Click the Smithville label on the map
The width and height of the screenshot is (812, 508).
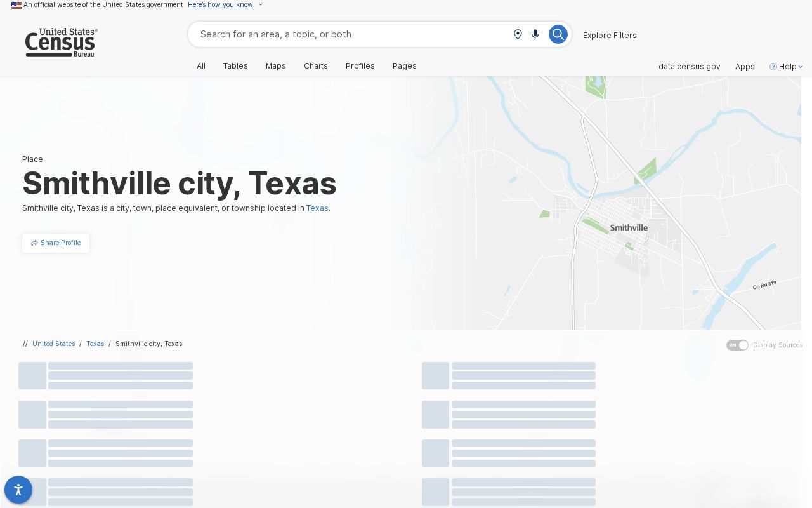coord(629,228)
